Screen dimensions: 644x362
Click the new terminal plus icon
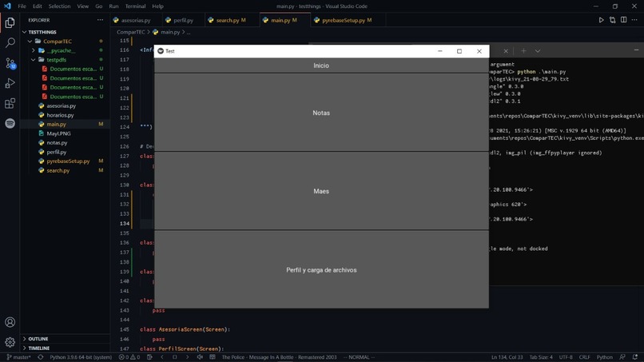tap(523, 51)
